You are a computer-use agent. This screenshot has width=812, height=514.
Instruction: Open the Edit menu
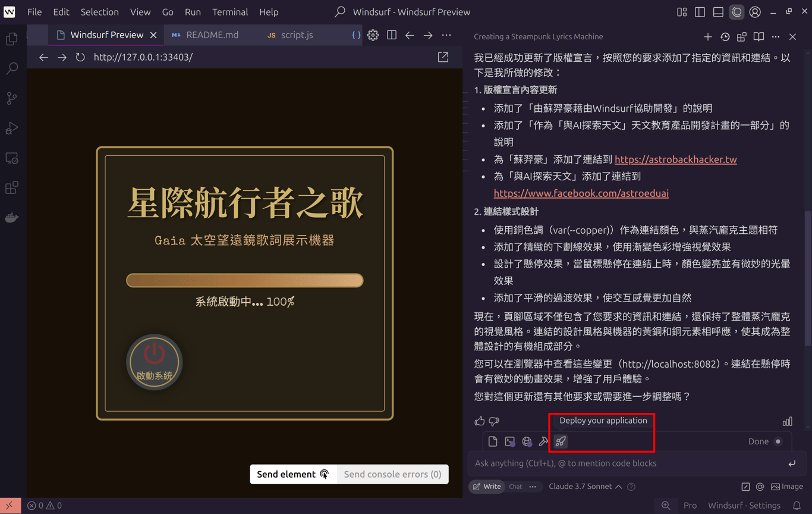[x=61, y=12]
